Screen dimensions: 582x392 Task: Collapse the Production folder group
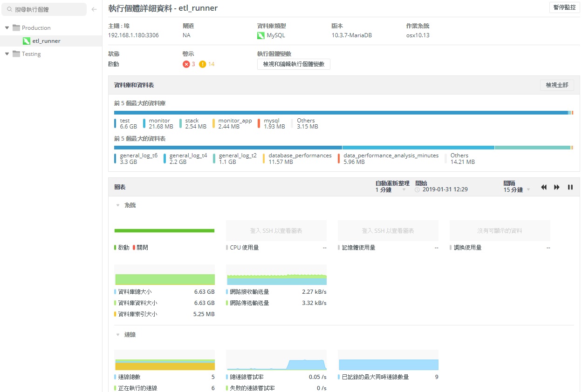pyautogui.click(x=7, y=28)
